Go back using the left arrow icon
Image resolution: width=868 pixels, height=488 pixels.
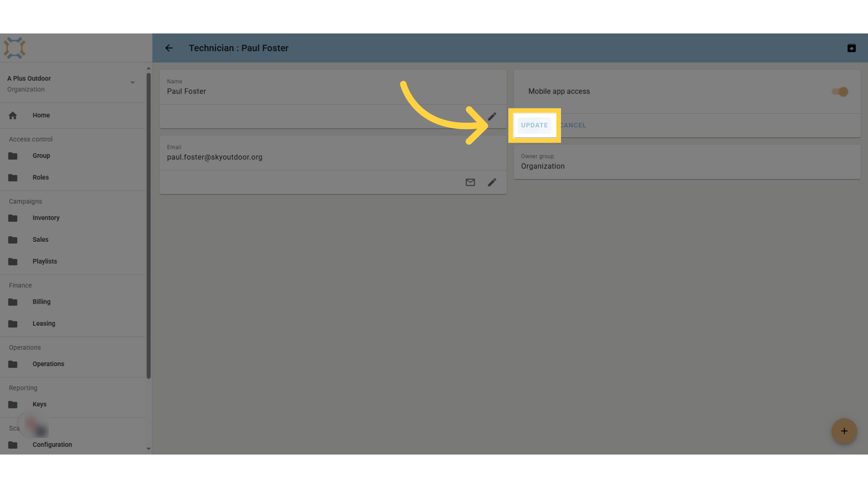(169, 48)
